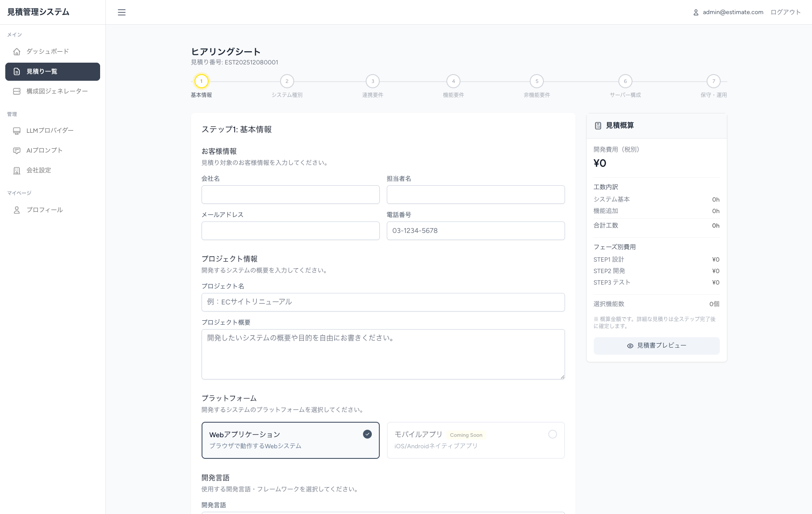
Task: Switch to step 2 システム種別
Action: (x=287, y=81)
